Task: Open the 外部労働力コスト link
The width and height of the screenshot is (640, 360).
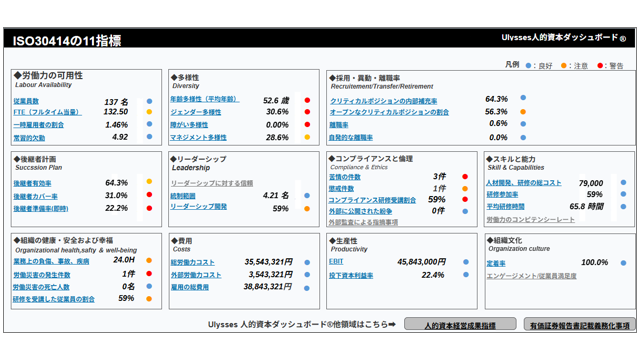Action: click(x=196, y=275)
